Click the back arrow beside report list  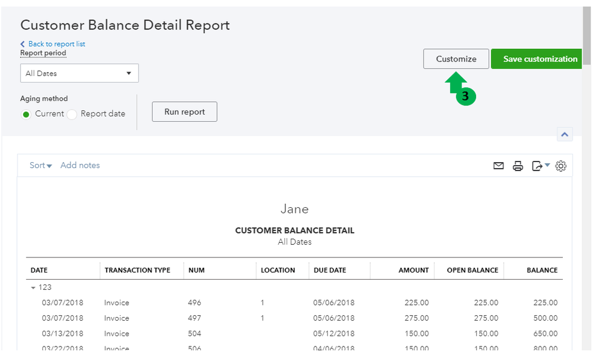[x=23, y=44]
